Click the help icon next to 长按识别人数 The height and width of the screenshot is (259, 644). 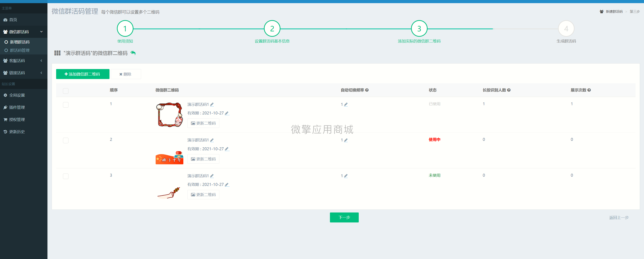tap(509, 90)
